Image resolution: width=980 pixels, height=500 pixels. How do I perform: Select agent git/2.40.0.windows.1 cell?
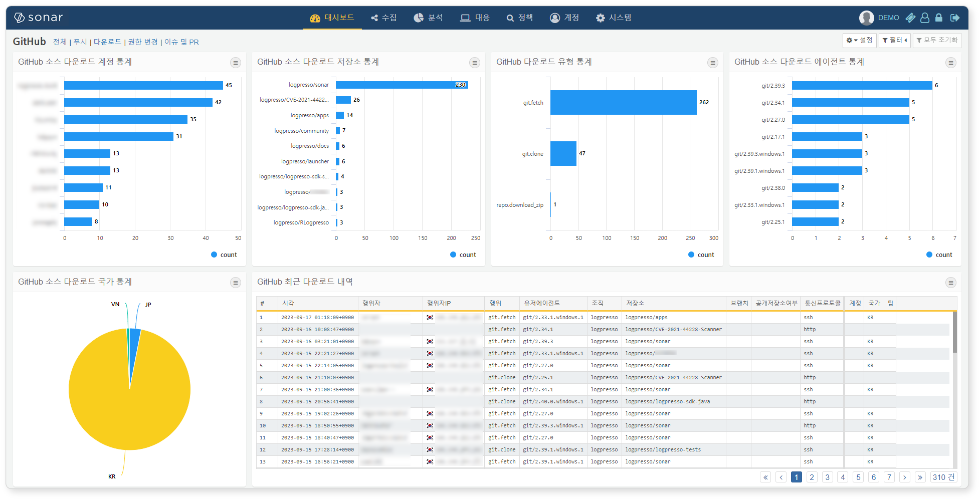pyautogui.click(x=553, y=401)
